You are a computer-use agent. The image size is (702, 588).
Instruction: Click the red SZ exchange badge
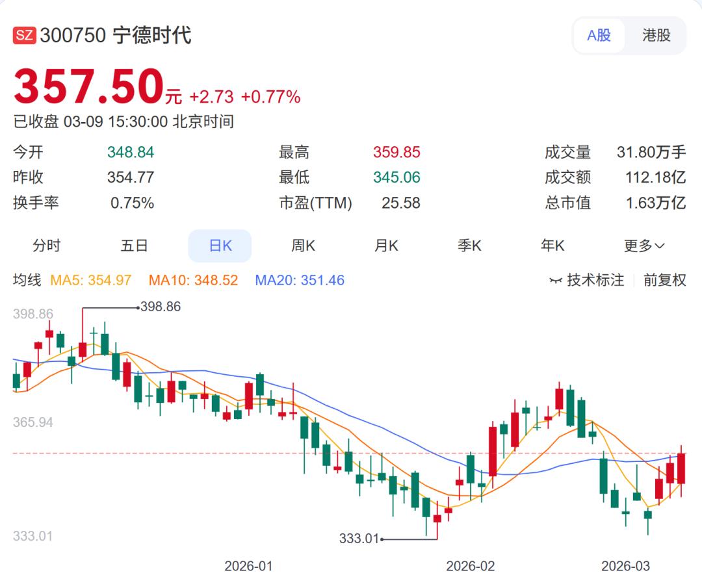[x=24, y=35]
